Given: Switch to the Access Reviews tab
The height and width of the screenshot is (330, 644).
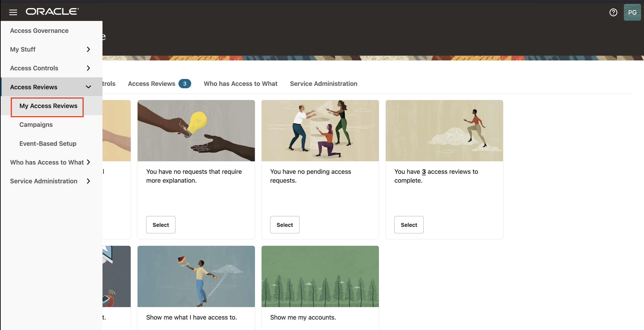Looking at the screenshot, I should (151, 84).
